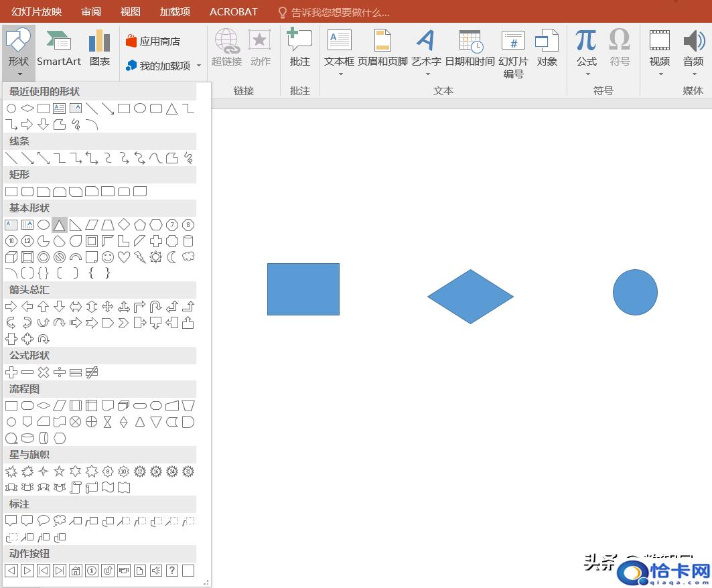Collapse the 形状 shapes dropdown button
The width and height of the screenshot is (712, 588).
click(x=19, y=52)
